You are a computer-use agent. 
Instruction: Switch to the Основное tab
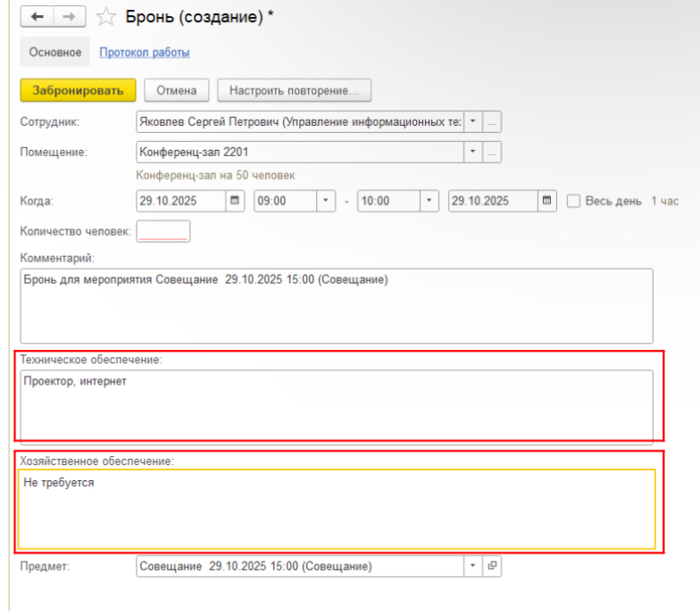coord(55,52)
